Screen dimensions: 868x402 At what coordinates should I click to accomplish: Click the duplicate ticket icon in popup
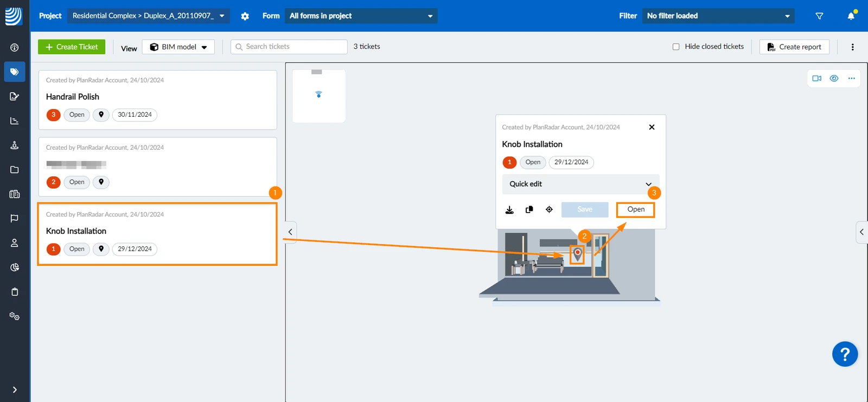(x=529, y=209)
